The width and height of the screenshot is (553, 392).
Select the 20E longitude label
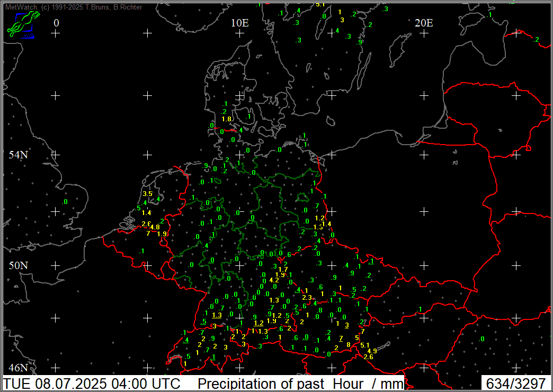pyautogui.click(x=424, y=23)
